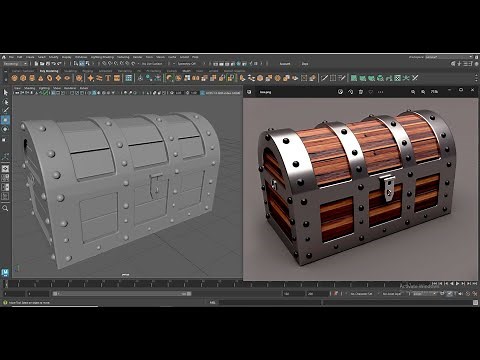Image resolution: width=480 pixels, height=360 pixels.
Task: Open the Lighting/Shading menu
Action: pyautogui.click(x=102, y=57)
